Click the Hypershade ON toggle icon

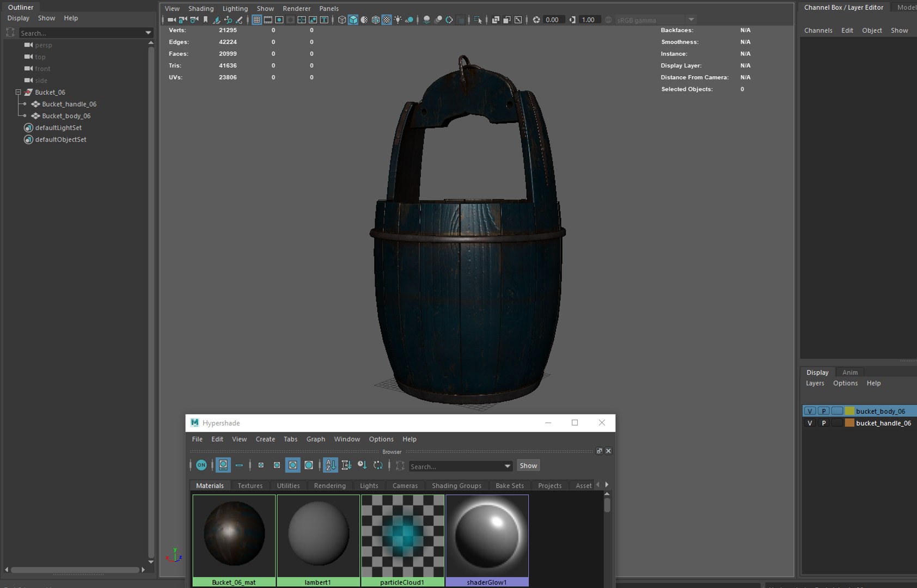(201, 465)
